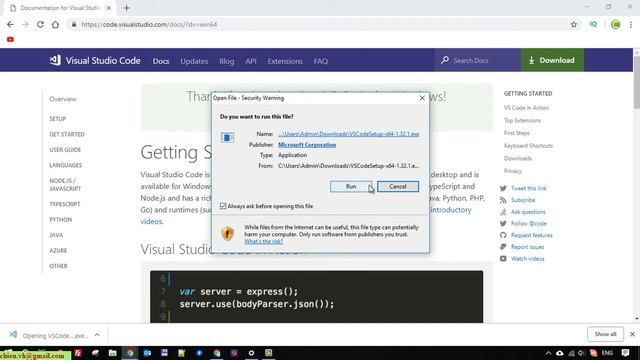Click the Search Docs magnifier icon
The image size is (640, 360).
445,60
